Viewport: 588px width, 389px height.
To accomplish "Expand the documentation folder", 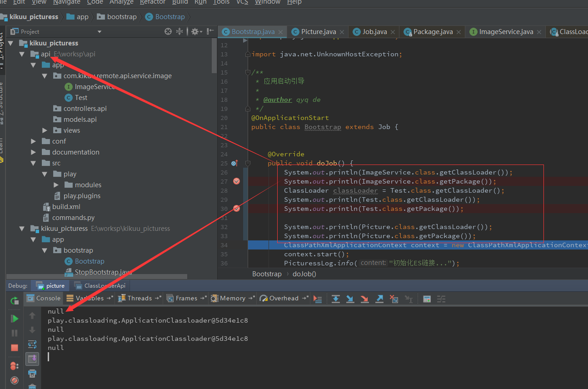I will coord(33,152).
